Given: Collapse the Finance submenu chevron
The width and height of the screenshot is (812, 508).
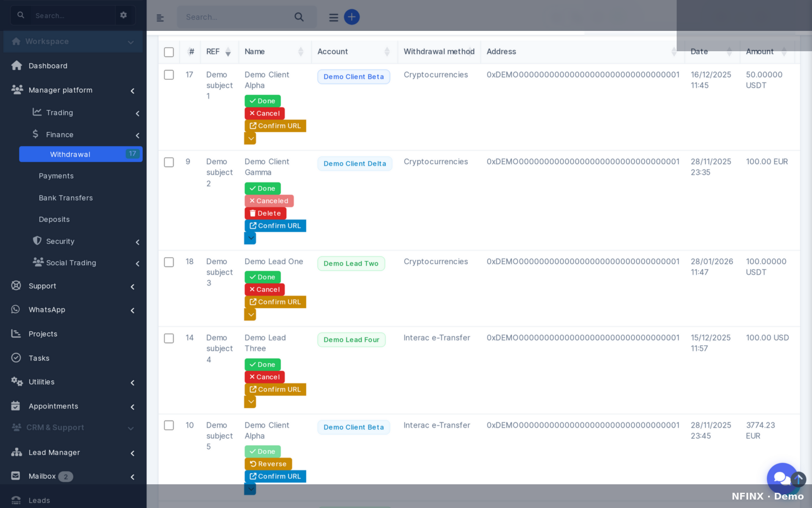Looking at the screenshot, I should (137, 135).
